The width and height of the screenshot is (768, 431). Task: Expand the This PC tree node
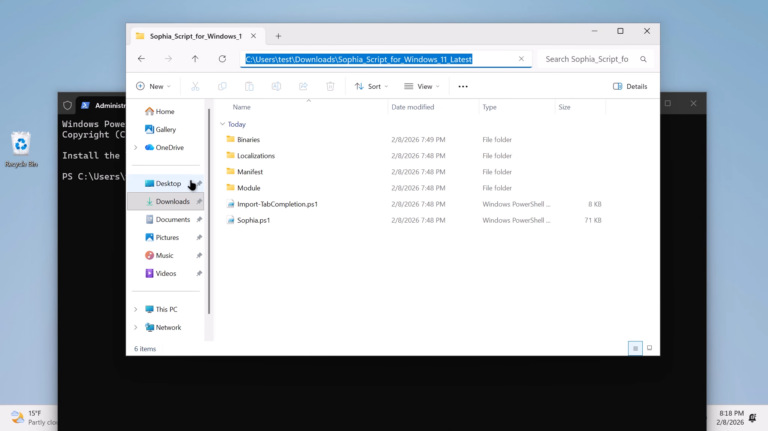(136, 310)
